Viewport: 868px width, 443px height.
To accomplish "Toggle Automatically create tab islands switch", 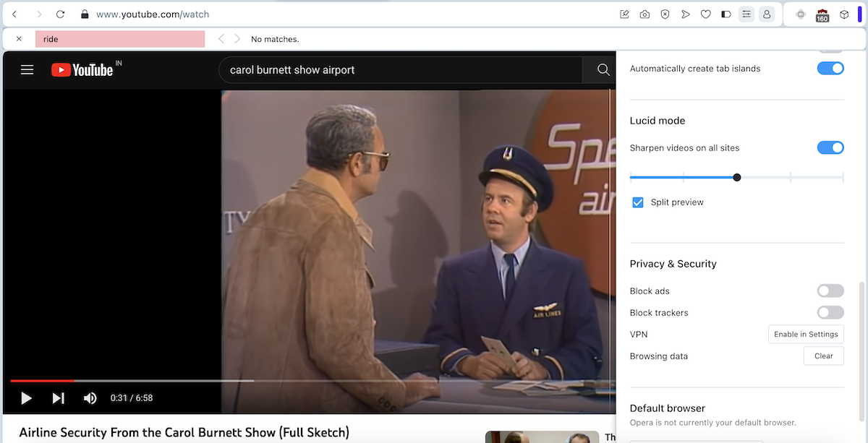I will (830, 69).
